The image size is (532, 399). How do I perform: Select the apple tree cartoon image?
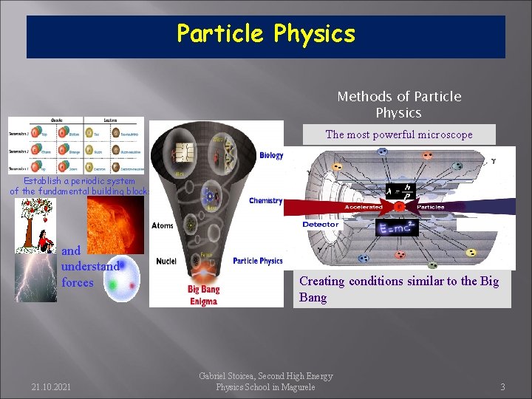click(35, 225)
